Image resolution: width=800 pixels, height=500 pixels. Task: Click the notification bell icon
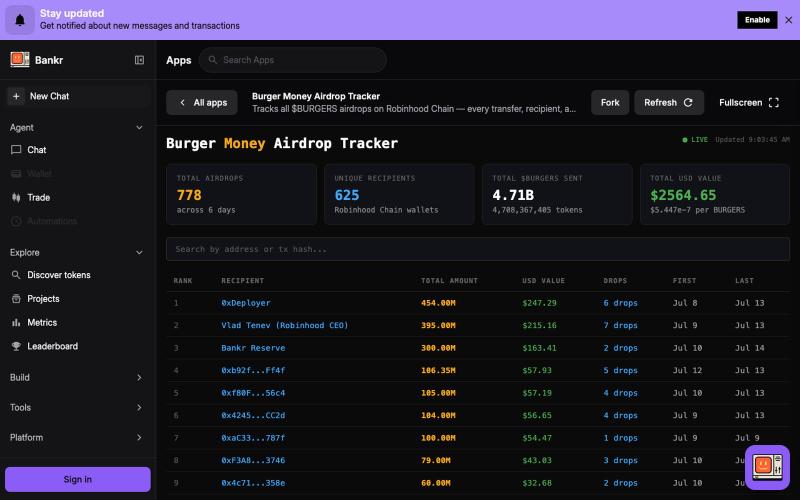click(19, 20)
